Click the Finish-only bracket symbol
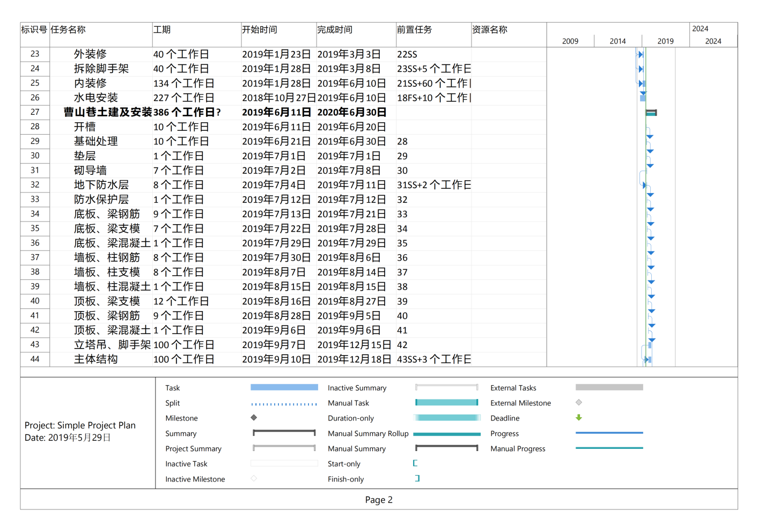The width and height of the screenshot is (758, 532). coord(417,478)
